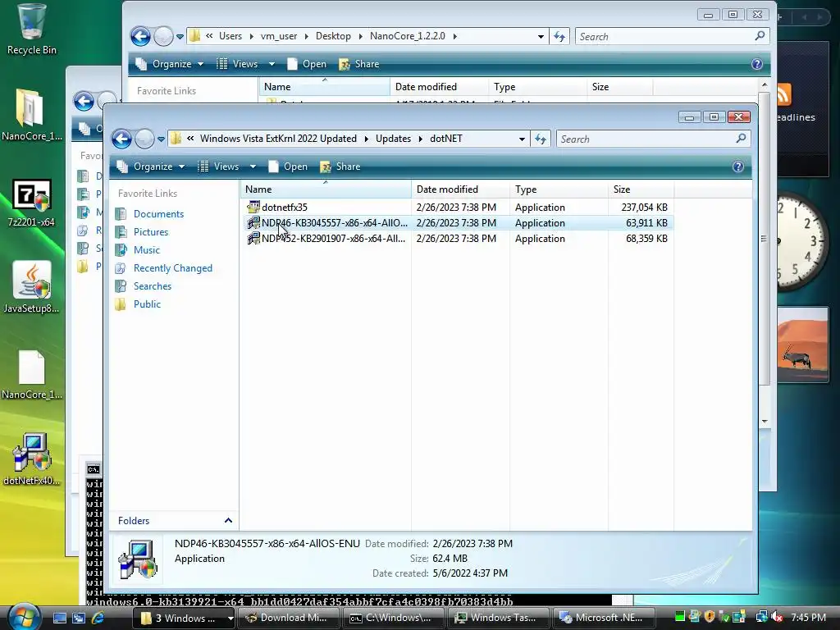
Task: Switch to Windows Task Manager taskbar button
Action: tap(498, 618)
